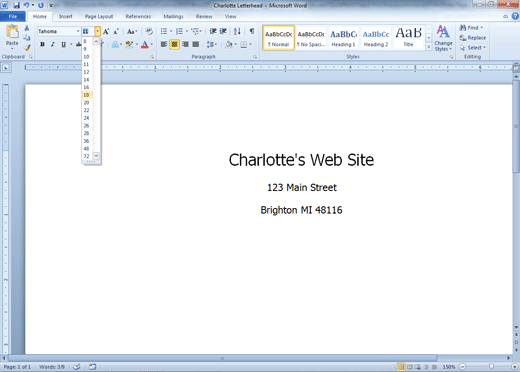Align text right
The width and height of the screenshot is (520, 372).
click(185, 44)
